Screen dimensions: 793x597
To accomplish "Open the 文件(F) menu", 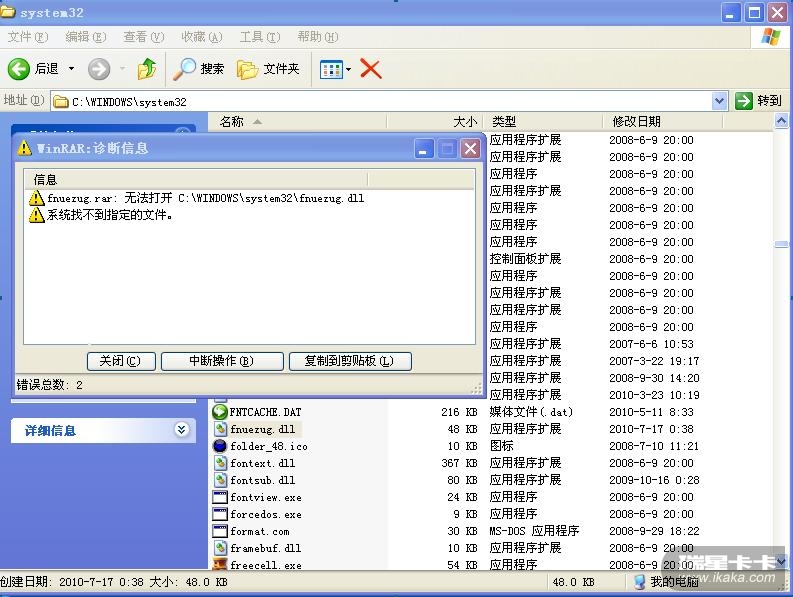I will click(28, 37).
